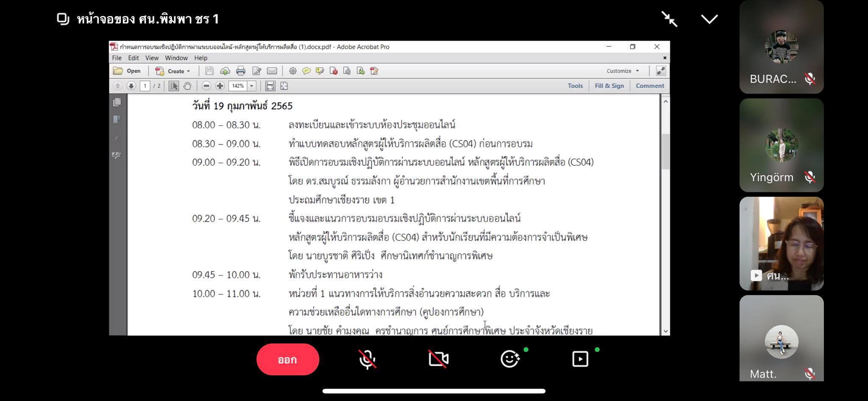
Task: Click the document vertical scrollbar thumb
Action: pyautogui.click(x=665, y=151)
